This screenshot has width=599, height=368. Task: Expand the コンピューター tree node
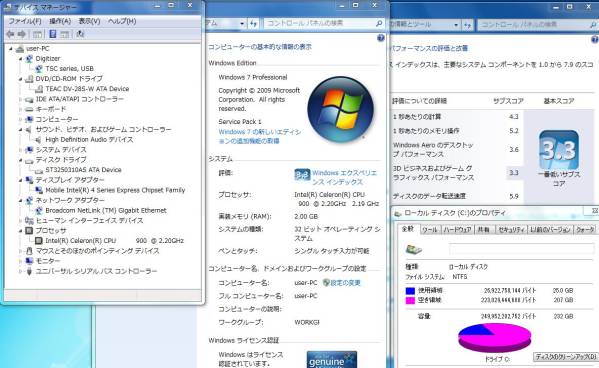click(x=21, y=120)
